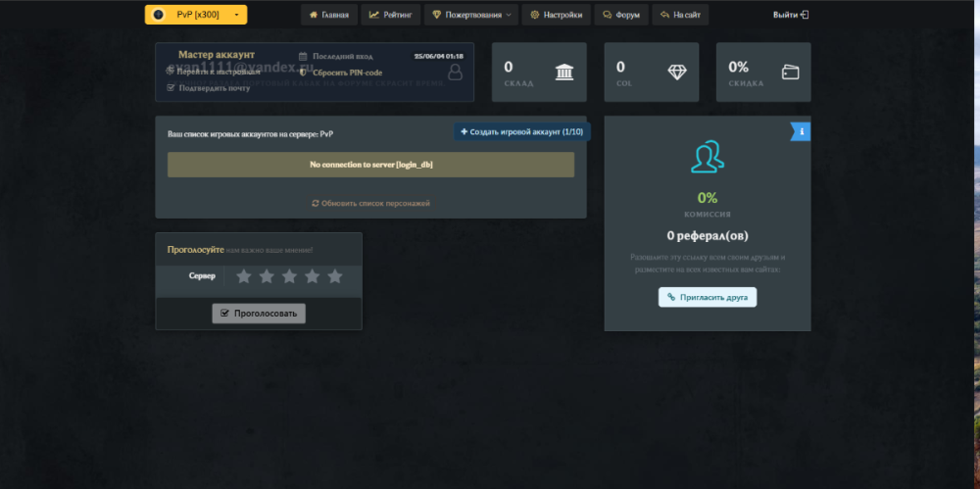Image resolution: width=980 pixels, height=489 pixels.
Task: Open the PvP [x300] server dropdown
Action: click(196, 15)
